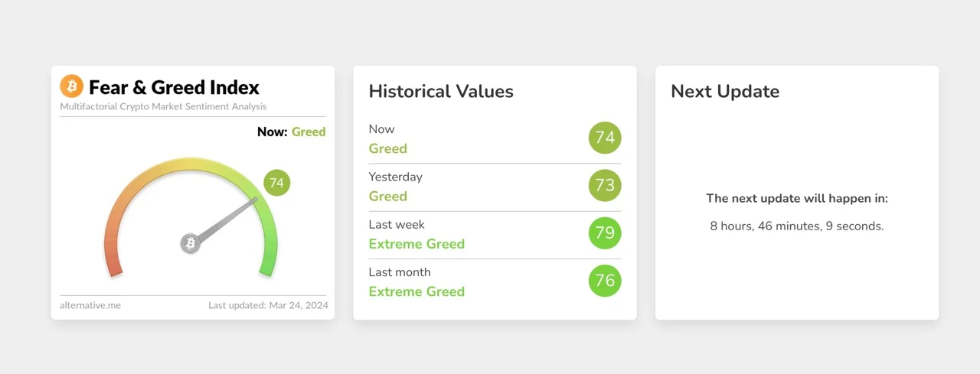Image resolution: width=980 pixels, height=374 pixels.
Task: Click the alternative.me source link
Action: (x=90, y=305)
